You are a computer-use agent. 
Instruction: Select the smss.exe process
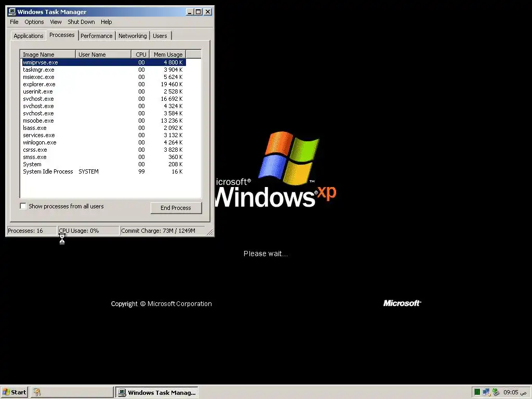pyautogui.click(x=103, y=157)
